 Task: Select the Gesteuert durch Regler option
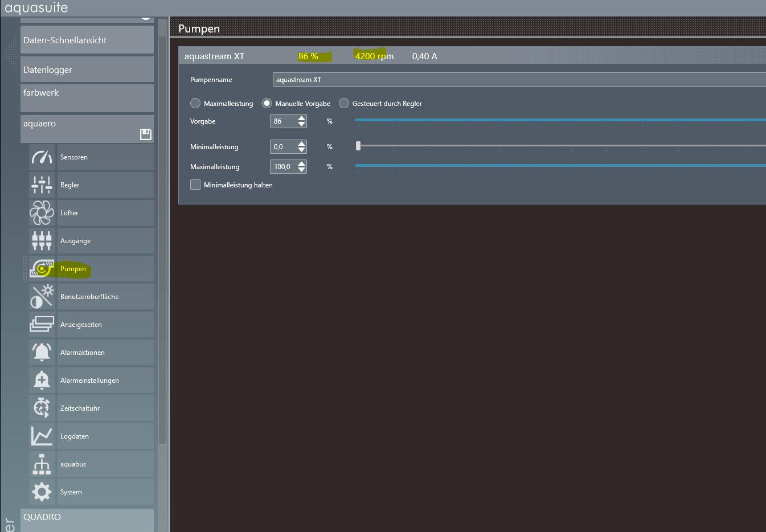344,103
